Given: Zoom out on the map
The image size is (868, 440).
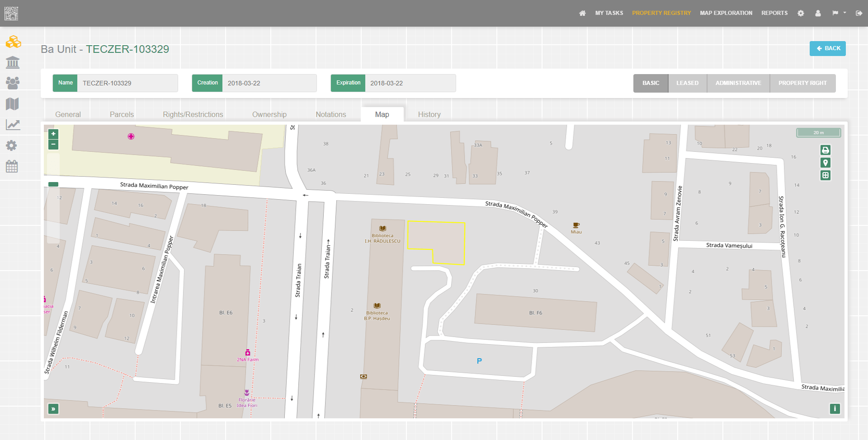Looking at the screenshot, I should [53, 145].
